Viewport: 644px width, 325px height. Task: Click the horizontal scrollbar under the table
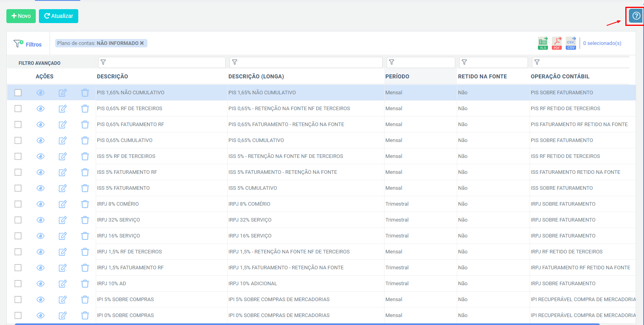[307, 324]
